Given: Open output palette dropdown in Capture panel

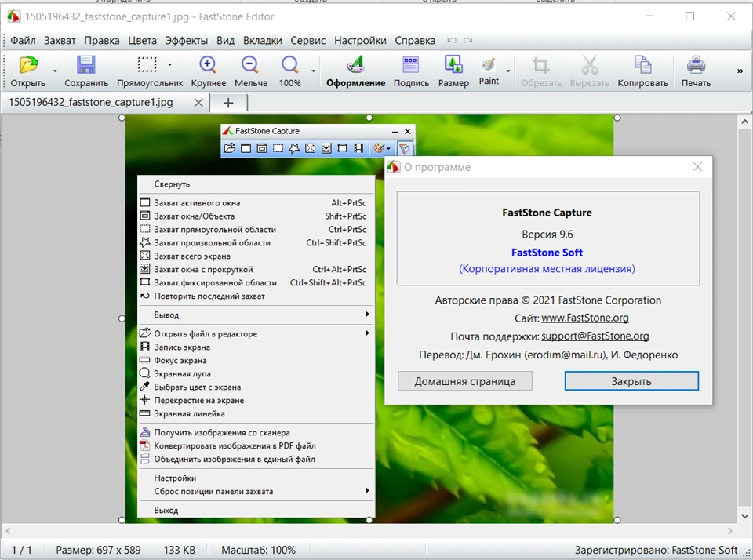Looking at the screenshot, I should click(x=388, y=148).
